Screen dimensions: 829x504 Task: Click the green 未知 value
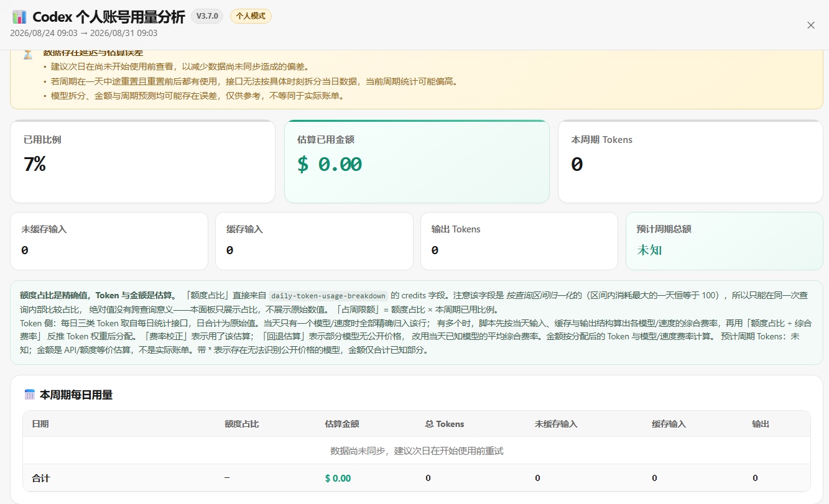[x=649, y=250]
